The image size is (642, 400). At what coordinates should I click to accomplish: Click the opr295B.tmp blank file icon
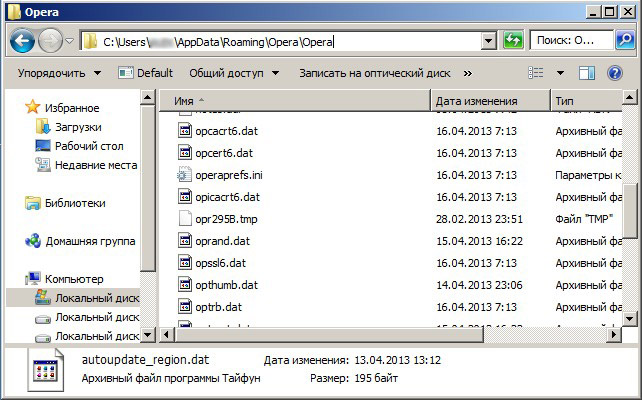(x=185, y=219)
